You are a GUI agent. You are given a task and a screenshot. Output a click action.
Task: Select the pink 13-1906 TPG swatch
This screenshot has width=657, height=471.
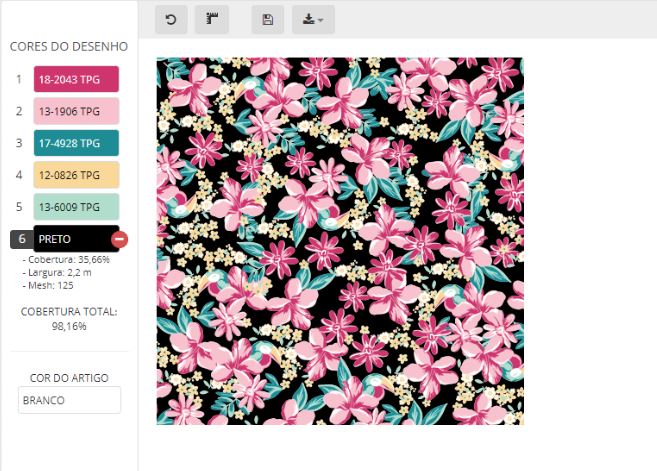[x=76, y=111]
